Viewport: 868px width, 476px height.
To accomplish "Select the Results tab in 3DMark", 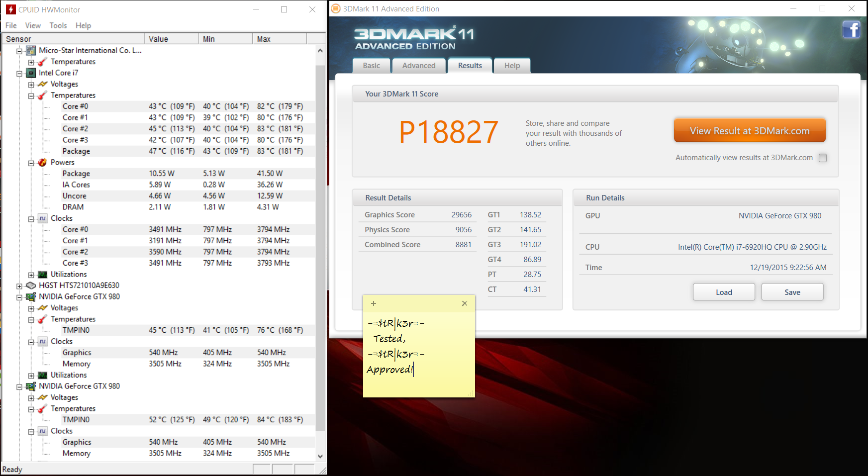I will (470, 65).
